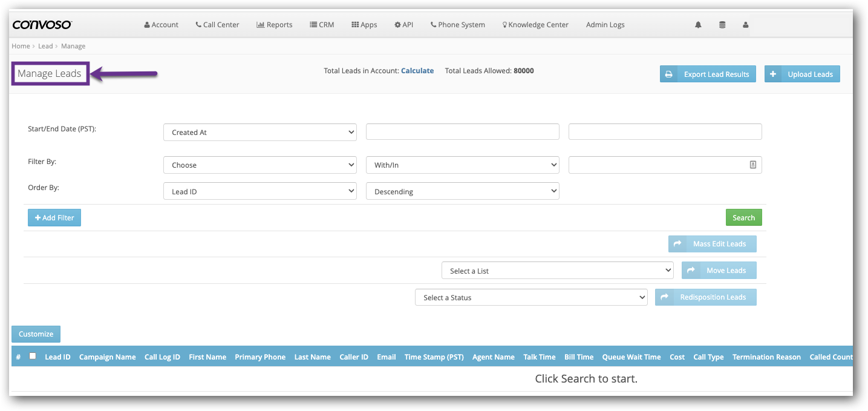Click the plus icon on Upload Leads
This screenshot has width=868, height=411.
pyautogui.click(x=773, y=74)
